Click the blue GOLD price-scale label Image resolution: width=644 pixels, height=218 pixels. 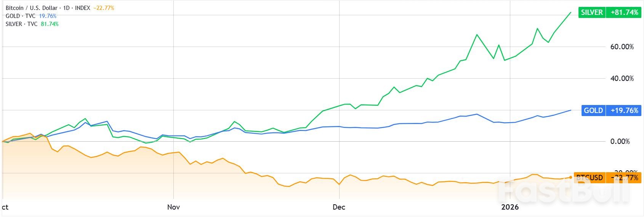point(593,110)
